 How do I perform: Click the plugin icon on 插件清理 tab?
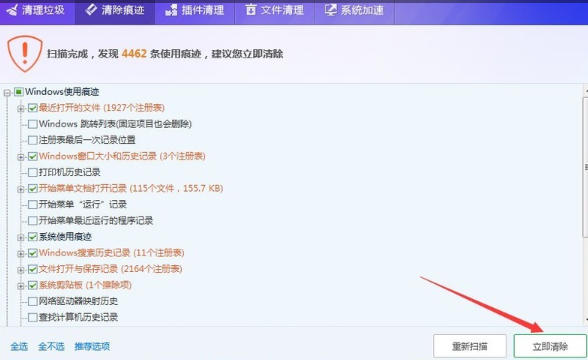point(171,10)
